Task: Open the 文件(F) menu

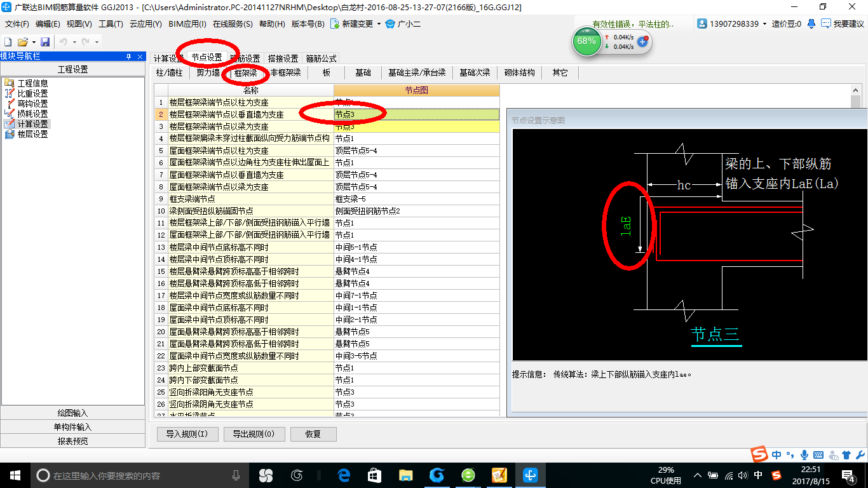Action: 17,24
